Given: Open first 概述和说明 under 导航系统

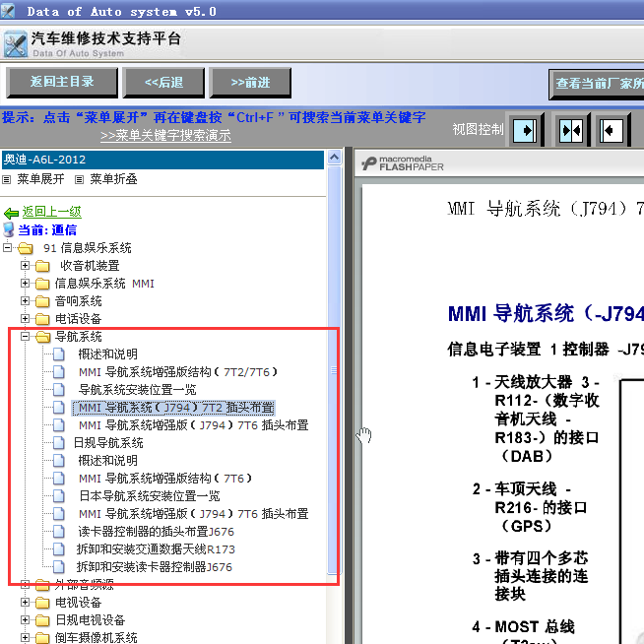Looking at the screenshot, I should (107, 354).
